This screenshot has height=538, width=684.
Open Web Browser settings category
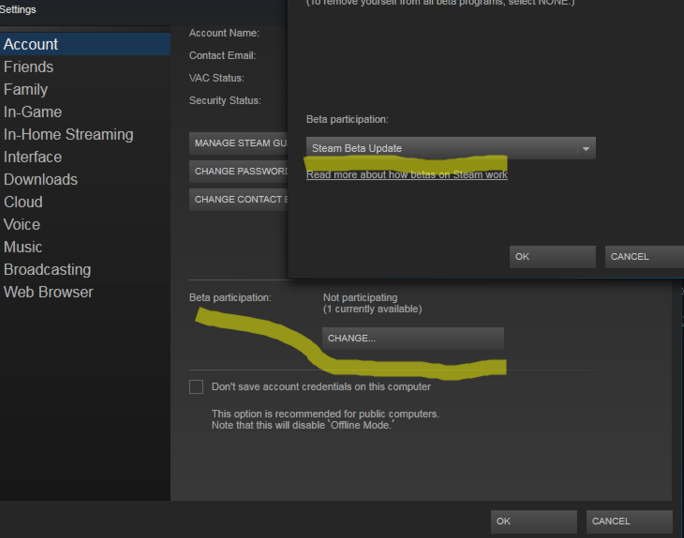(x=48, y=292)
